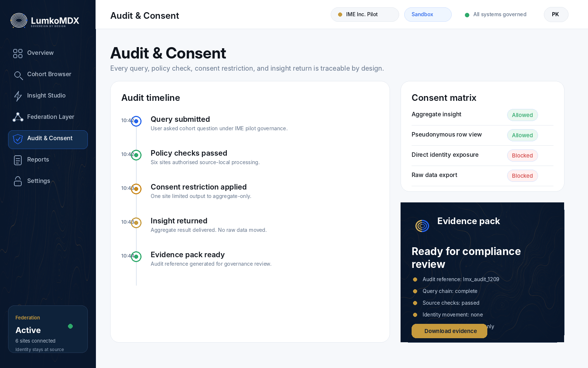This screenshot has width=588, height=368.
Task: Click the Insight returned timeline marker
Action: tap(136, 223)
